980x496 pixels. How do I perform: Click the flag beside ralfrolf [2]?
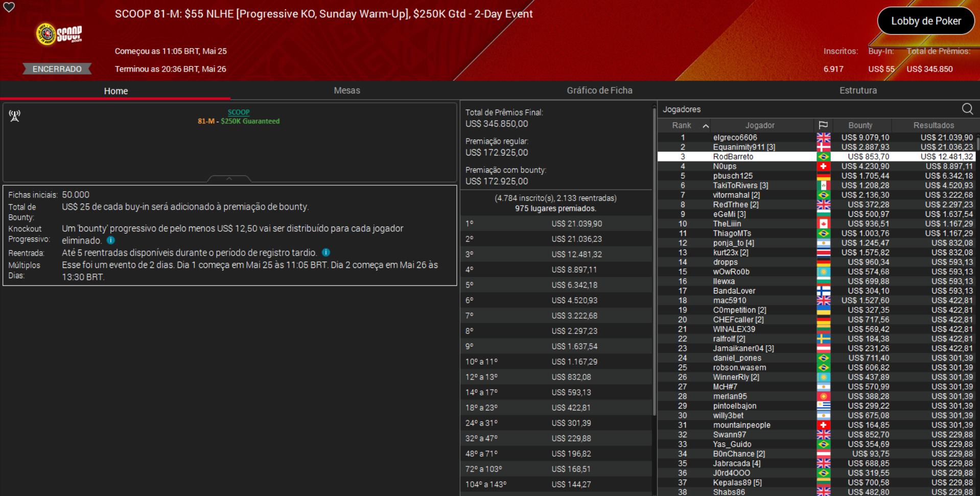823,339
